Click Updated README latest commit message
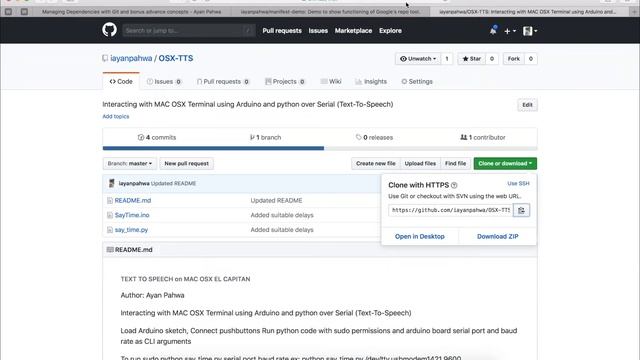This screenshot has width=640, height=360. (x=173, y=184)
